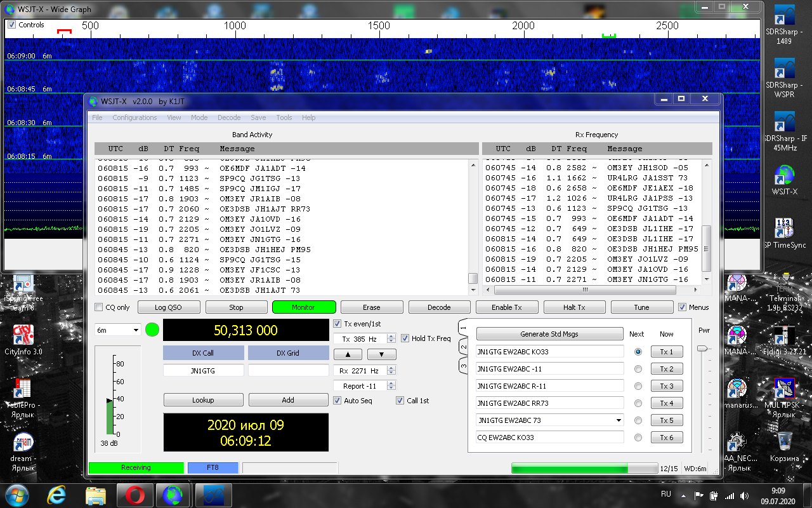Increase the Report value with the spinner

[391, 383]
